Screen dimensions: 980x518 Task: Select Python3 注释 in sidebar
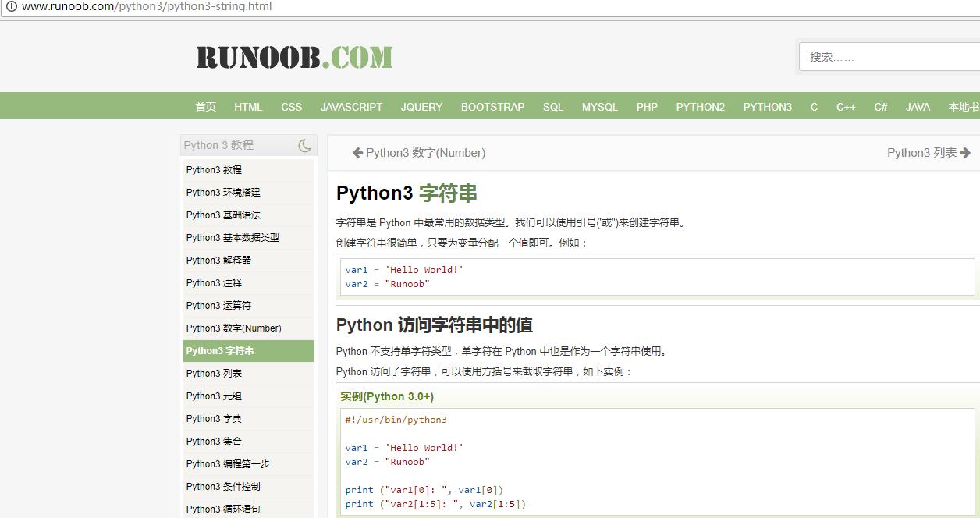pyautogui.click(x=249, y=283)
